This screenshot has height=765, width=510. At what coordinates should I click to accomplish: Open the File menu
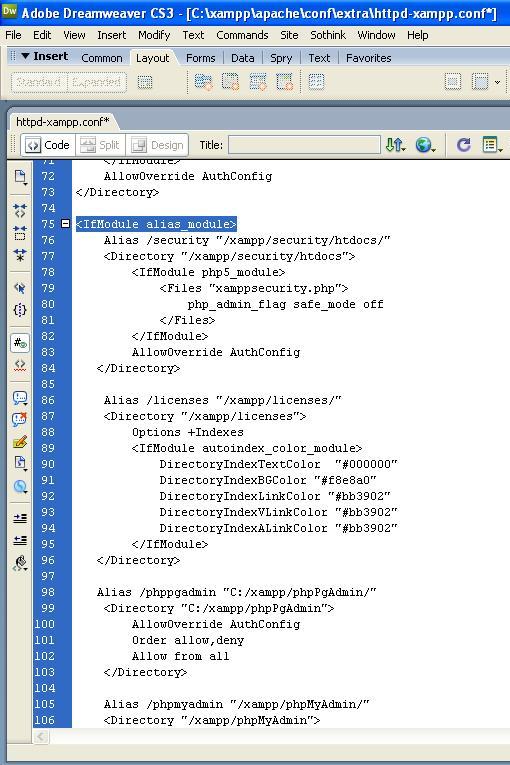click(13, 35)
